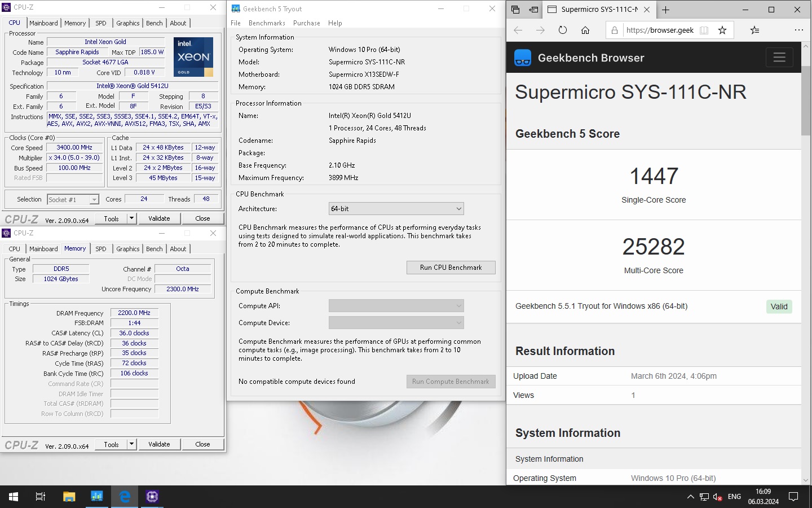
Task: Show hidden tray icons chevron
Action: click(690, 497)
